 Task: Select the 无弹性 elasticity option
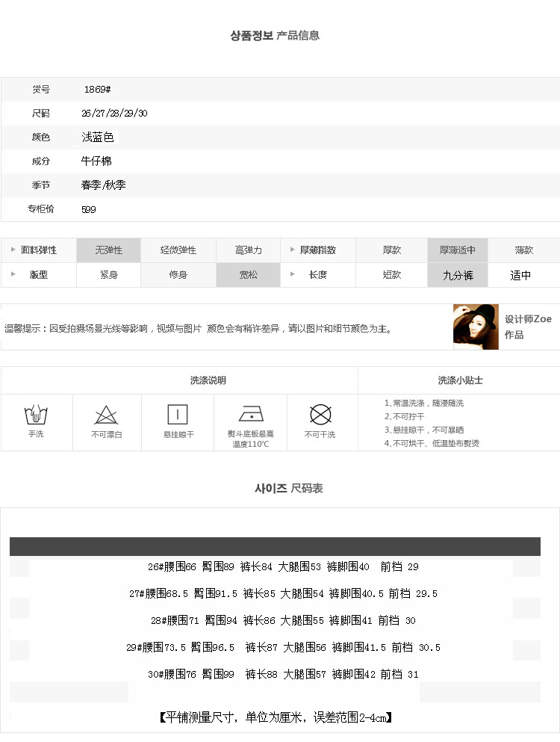click(109, 250)
